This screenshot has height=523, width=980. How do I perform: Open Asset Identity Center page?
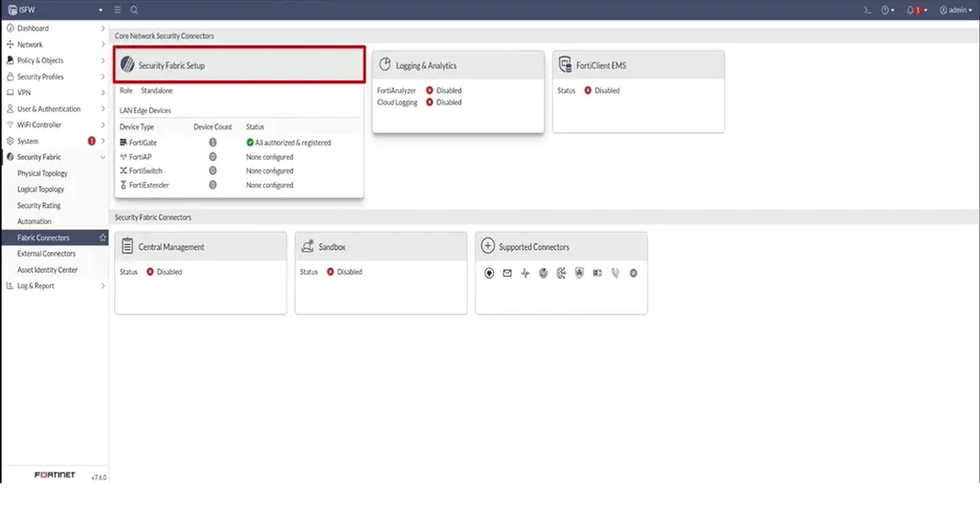coord(48,269)
